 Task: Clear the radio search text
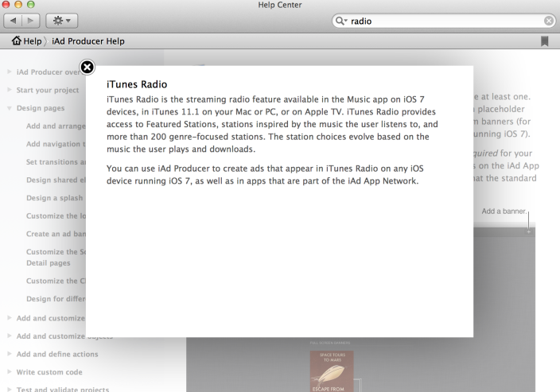(x=549, y=21)
